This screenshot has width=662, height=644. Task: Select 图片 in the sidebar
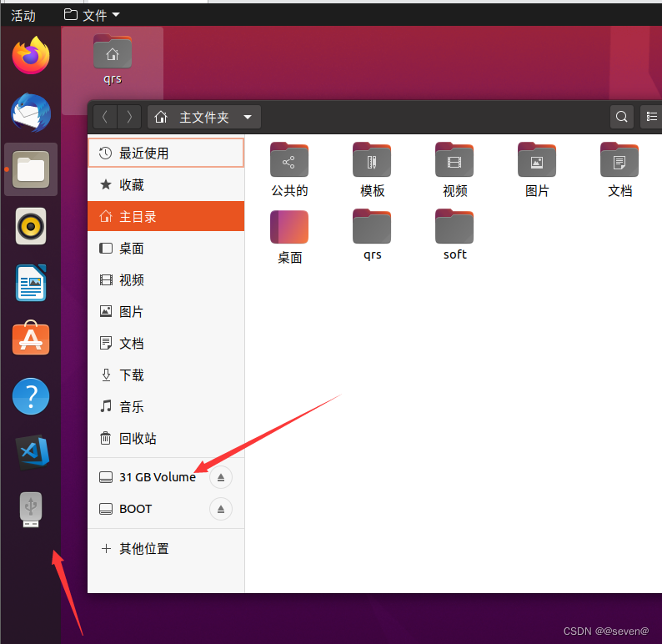pyautogui.click(x=166, y=311)
